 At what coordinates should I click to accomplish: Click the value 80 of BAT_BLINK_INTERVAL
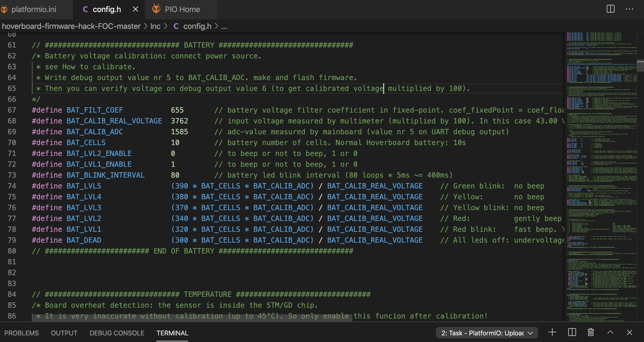tap(175, 175)
